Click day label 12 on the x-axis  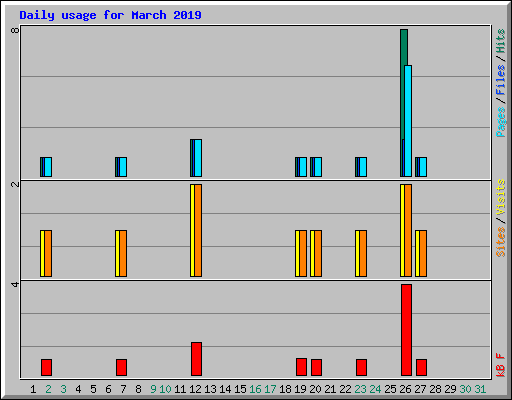pos(195,389)
